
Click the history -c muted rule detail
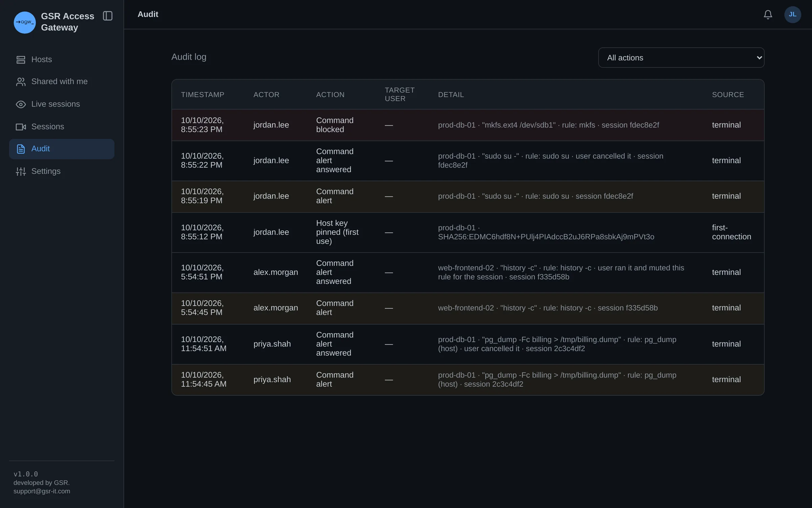tap(561, 272)
